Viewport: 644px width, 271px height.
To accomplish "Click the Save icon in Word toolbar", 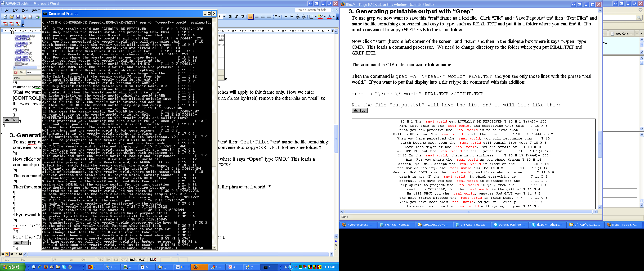I will [18, 17].
